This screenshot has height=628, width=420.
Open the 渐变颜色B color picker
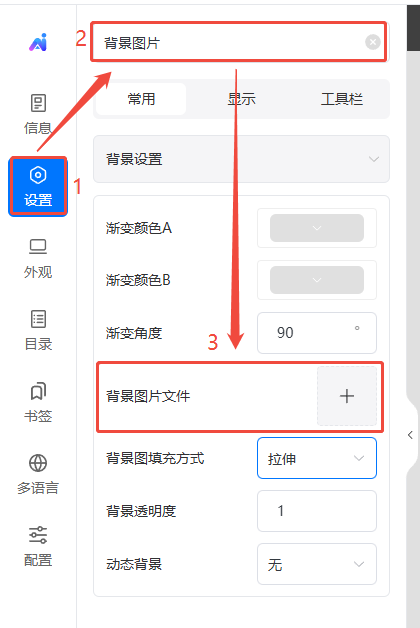coord(317,280)
